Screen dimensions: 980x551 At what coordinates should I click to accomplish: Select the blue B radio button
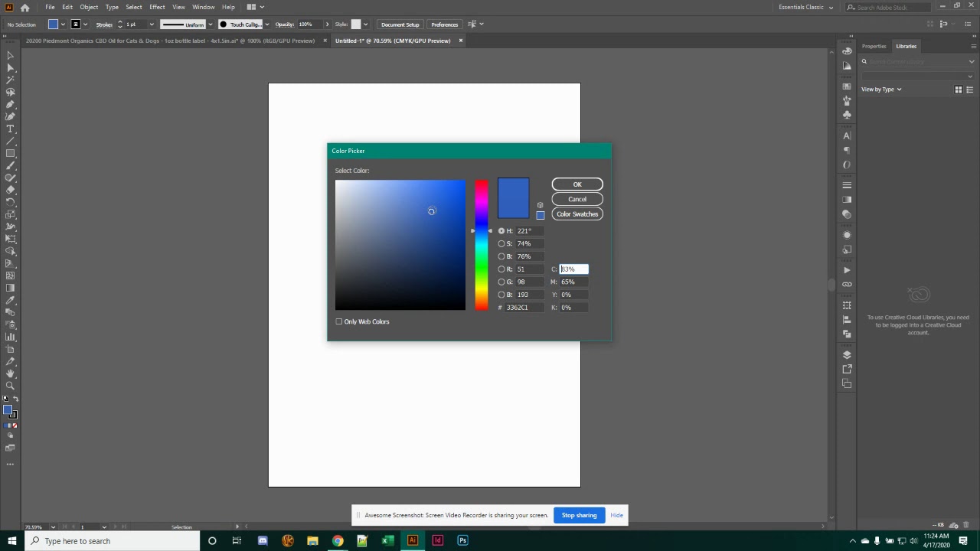click(x=501, y=295)
